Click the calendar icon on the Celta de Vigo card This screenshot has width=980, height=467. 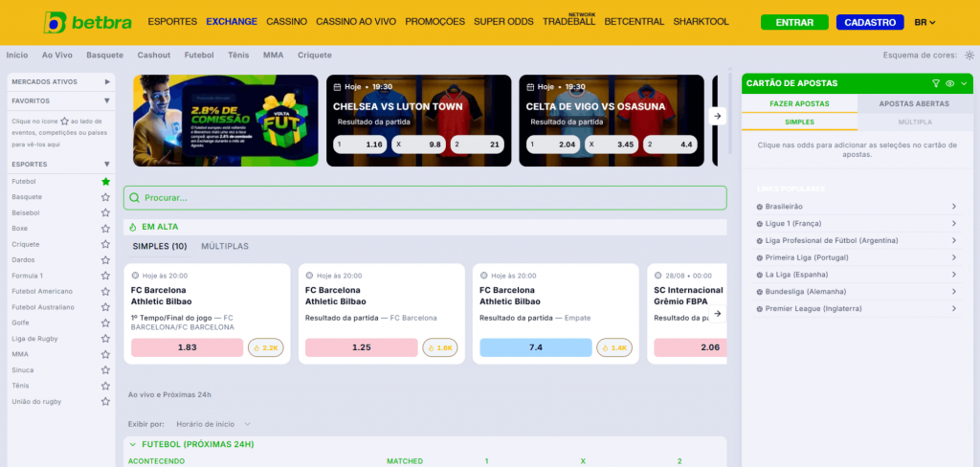tap(530, 87)
